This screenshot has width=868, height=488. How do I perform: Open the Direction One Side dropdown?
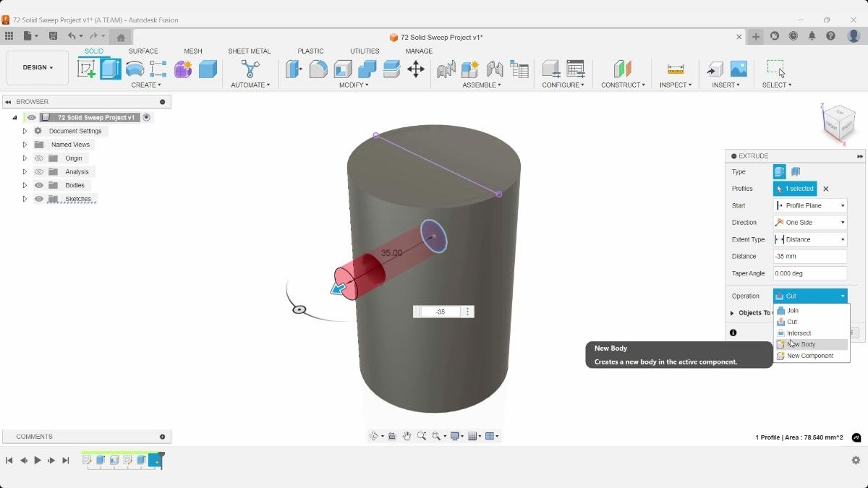pos(810,223)
